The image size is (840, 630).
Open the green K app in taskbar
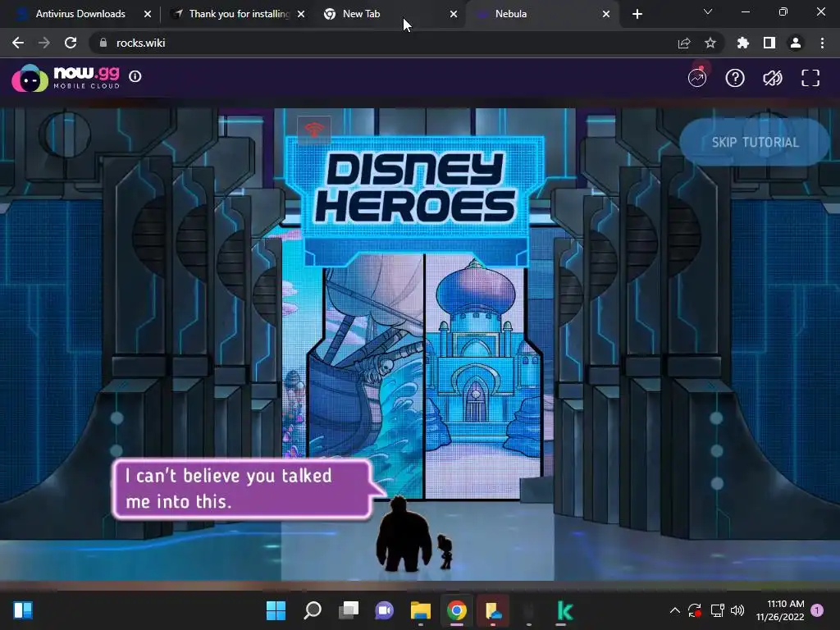(x=564, y=610)
